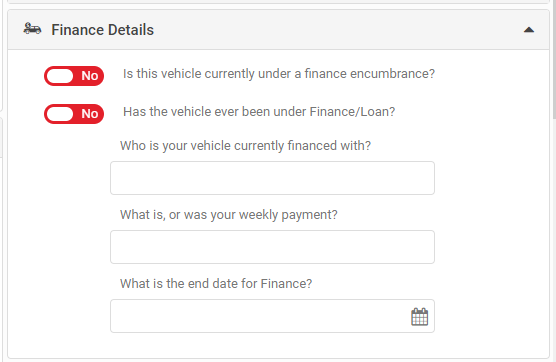Click the white knob of the encumbrance toggle
556x362 pixels.
pyautogui.click(x=60, y=76)
